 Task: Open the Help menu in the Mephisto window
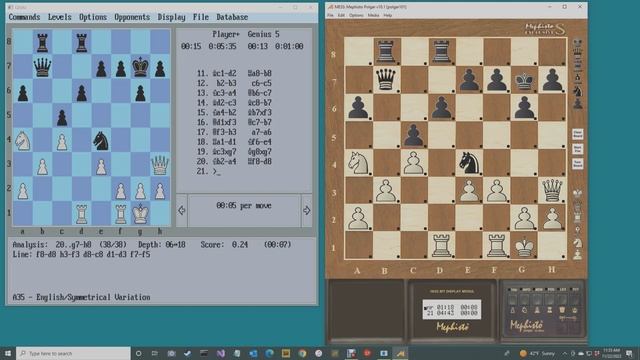[387, 15]
